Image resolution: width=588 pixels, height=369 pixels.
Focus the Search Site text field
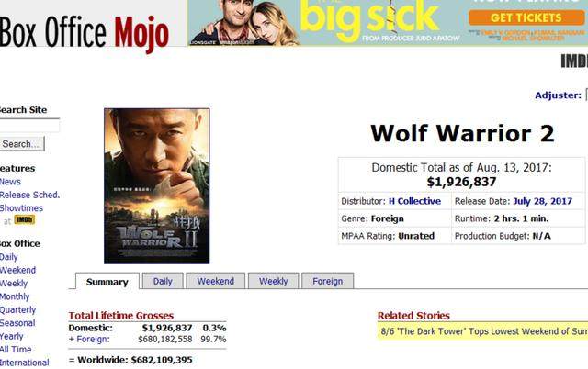tap(29, 126)
